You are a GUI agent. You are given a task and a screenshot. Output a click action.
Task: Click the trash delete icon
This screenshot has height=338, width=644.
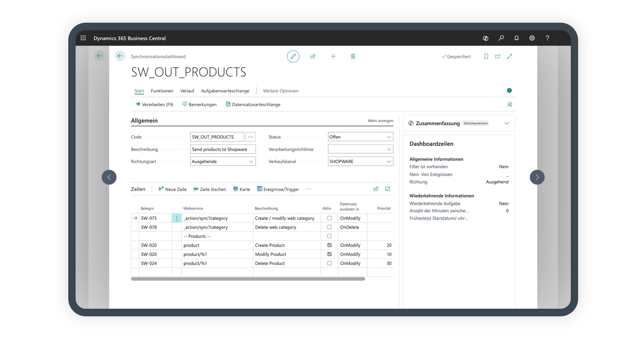pos(353,56)
